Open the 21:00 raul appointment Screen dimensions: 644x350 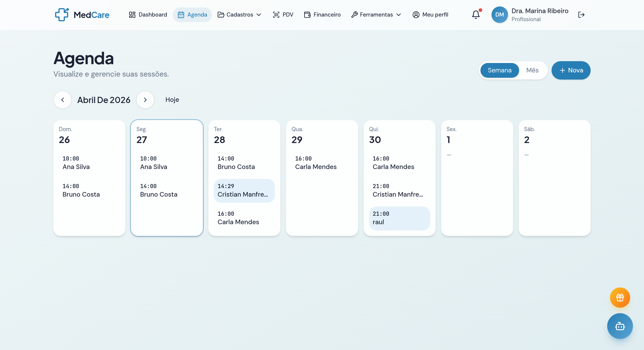pyautogui.click(x=399, y=218)
